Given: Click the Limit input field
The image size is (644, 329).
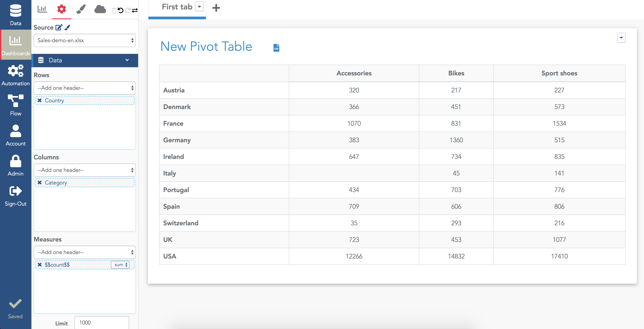Looking at the screenshot, I should [102, 322].
